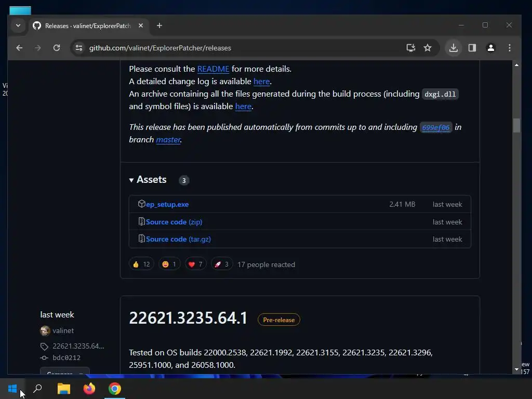The image size is (532, 399).
Task: Click Chrome icon in taskbar
Action: point(115,389)
